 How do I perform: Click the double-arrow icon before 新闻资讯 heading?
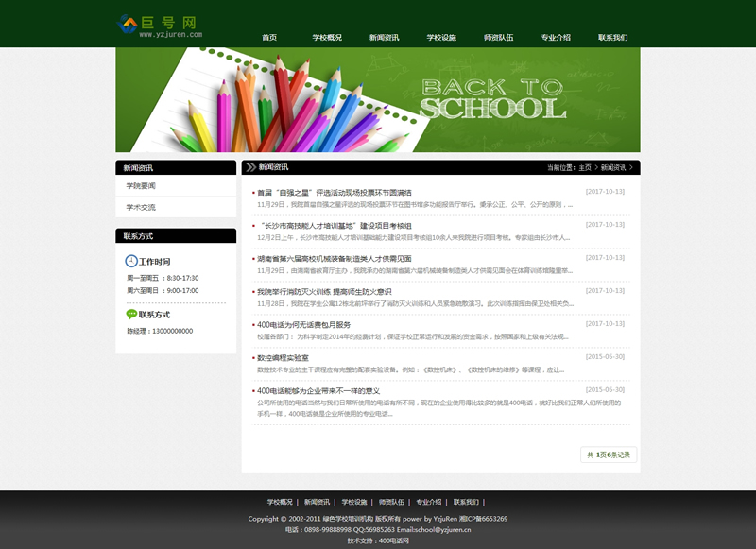[249, 167]
